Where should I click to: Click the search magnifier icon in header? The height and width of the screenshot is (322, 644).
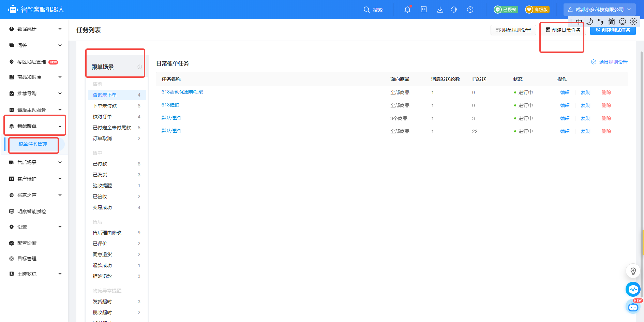(x=366, y=10)
